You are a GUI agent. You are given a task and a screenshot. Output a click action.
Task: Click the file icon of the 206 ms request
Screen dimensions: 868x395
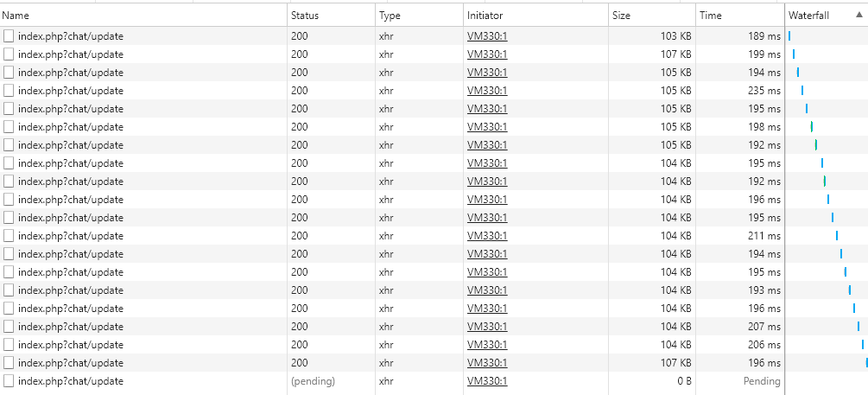9,345
